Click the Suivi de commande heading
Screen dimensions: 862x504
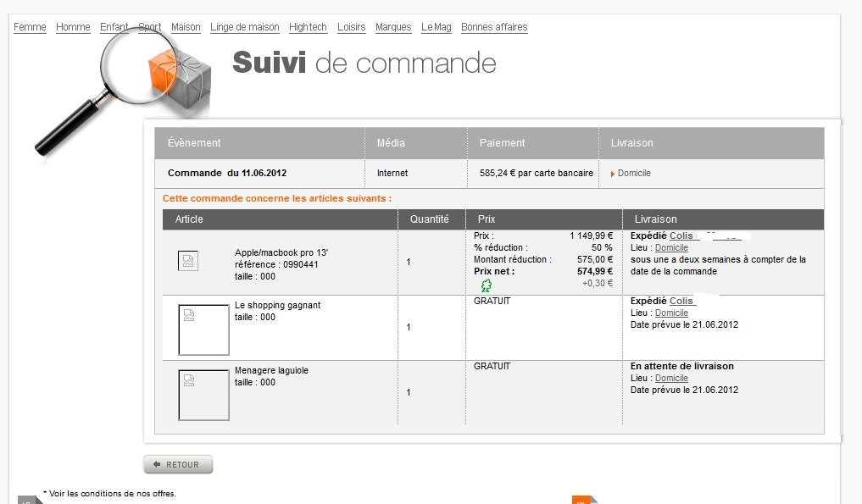(364, 63)
